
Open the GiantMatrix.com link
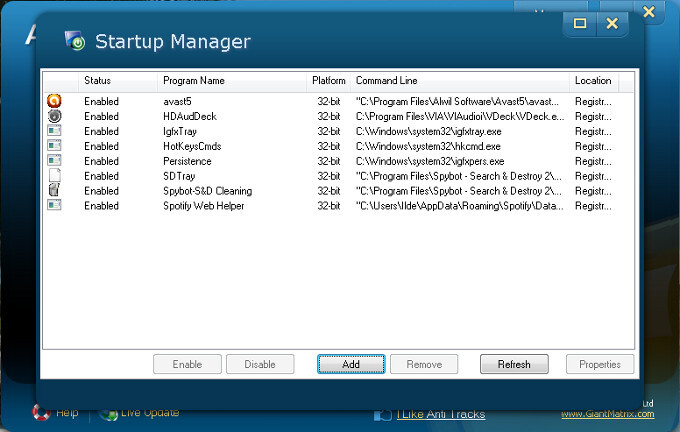click(607, 414)
